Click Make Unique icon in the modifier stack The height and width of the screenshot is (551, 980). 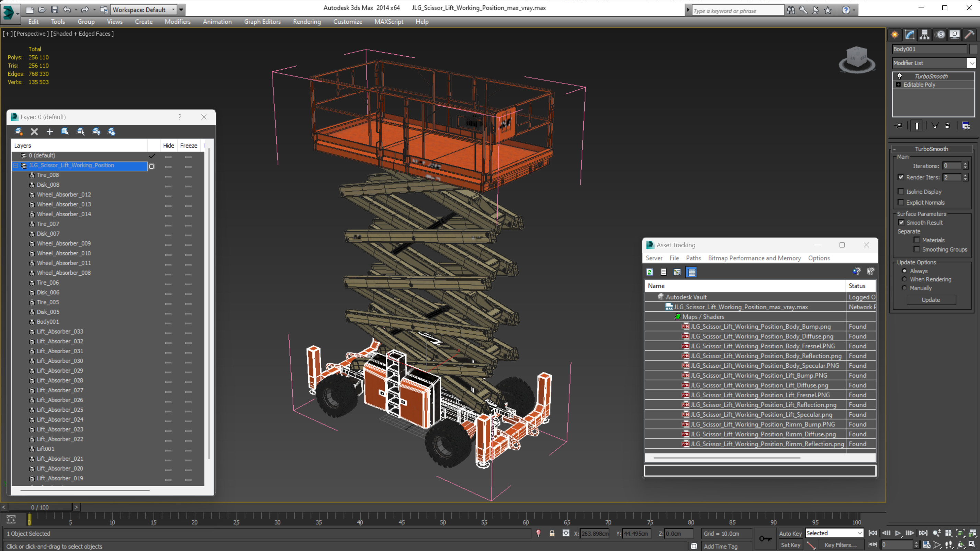click(934, 126)
